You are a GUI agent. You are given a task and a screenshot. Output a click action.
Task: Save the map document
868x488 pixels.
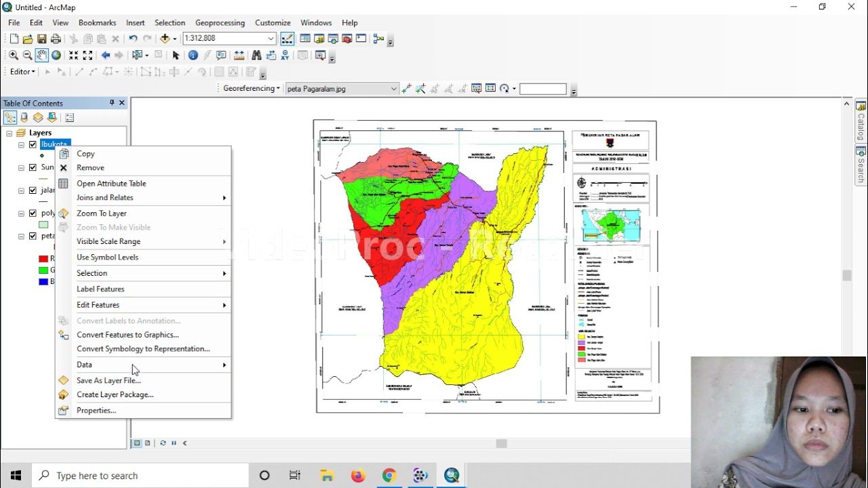tap(41, 39)
